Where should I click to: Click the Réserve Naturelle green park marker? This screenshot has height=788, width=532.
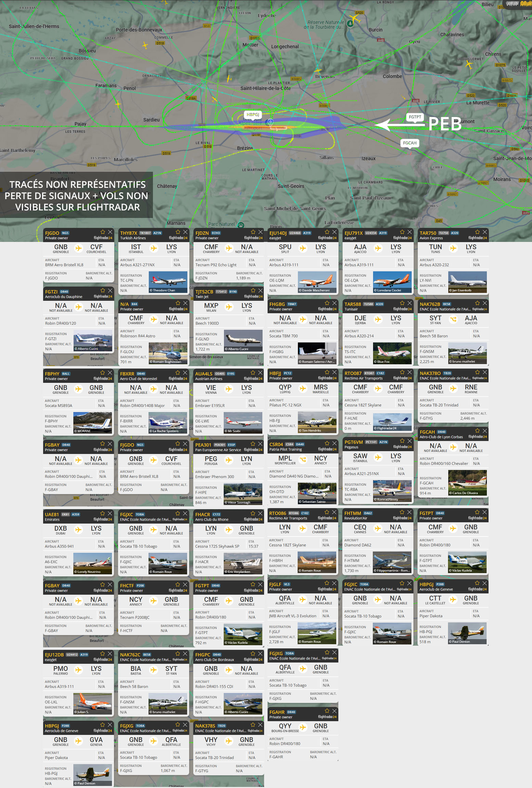pyautogui.click(x=350, y=23)
